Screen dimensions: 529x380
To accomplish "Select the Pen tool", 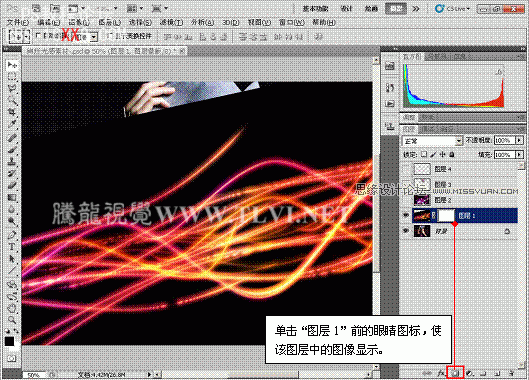I will 12,235.
